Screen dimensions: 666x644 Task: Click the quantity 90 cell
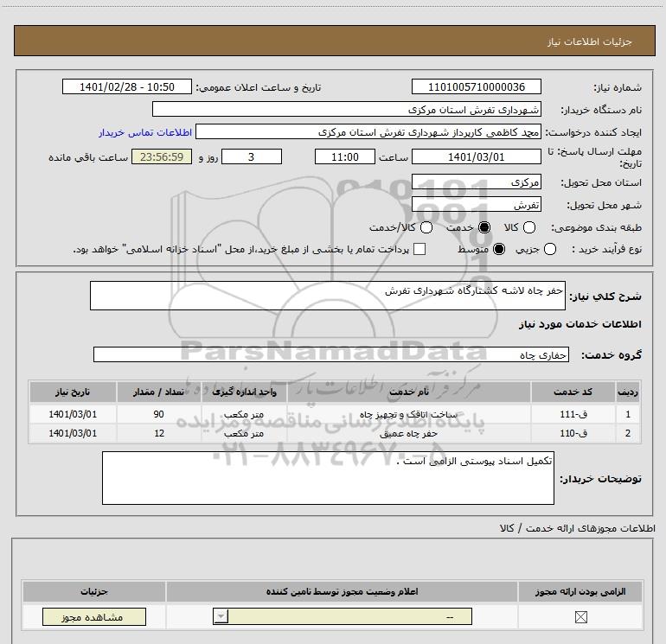click(158, 414)
